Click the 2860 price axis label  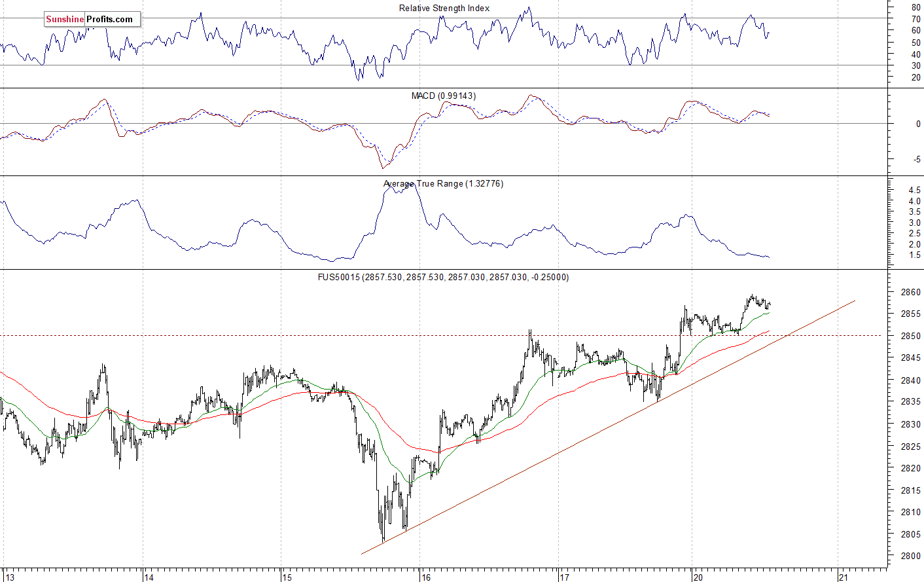pyautogui.click(x=910, y=292)
